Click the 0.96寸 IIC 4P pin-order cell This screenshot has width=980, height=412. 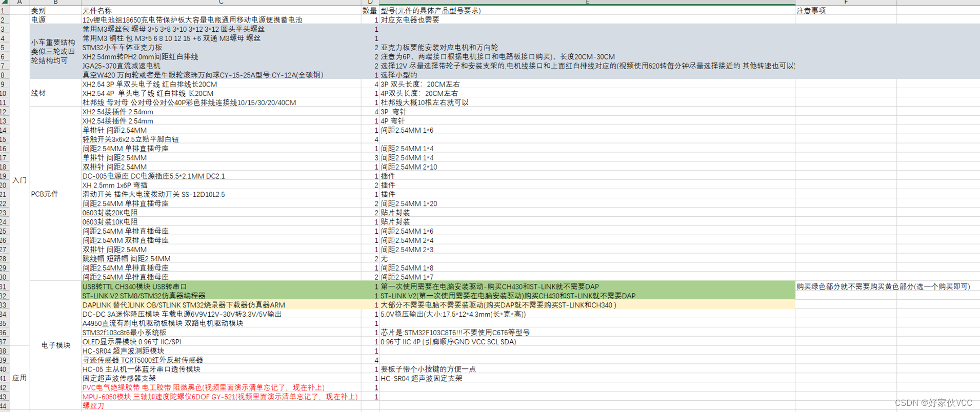pyautogui.click(x=587, y=342)
